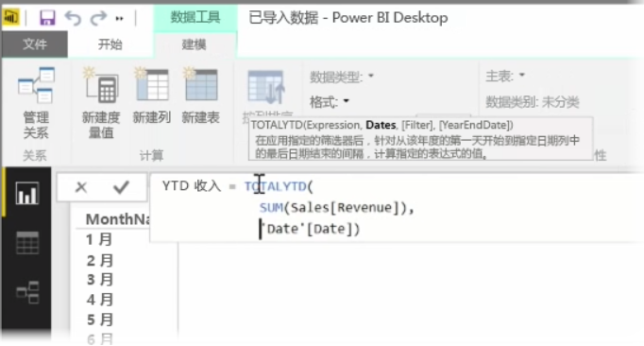Switch to the 建模 ribbon tab
The image size is (644, 346).
pos(194,44)
